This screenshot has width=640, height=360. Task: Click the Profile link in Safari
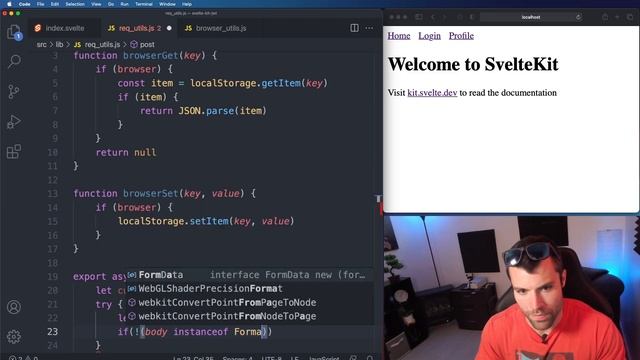(461, 36)
